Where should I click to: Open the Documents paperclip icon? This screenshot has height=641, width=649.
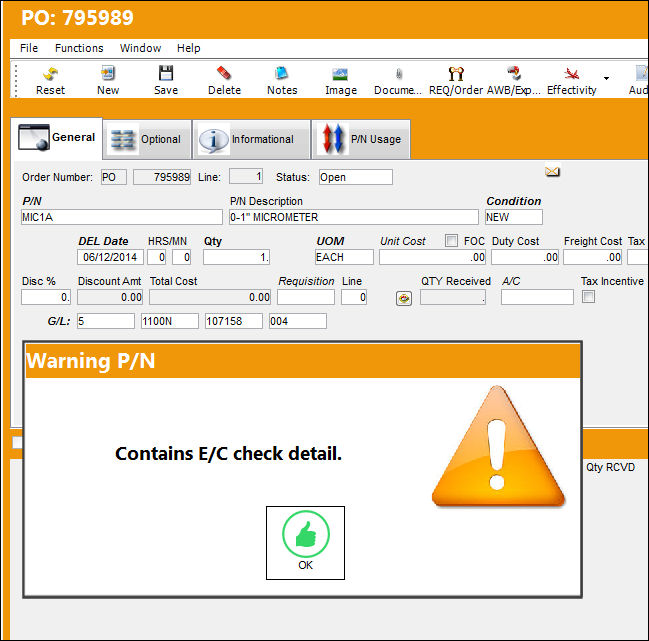click(x=398, y=74)
